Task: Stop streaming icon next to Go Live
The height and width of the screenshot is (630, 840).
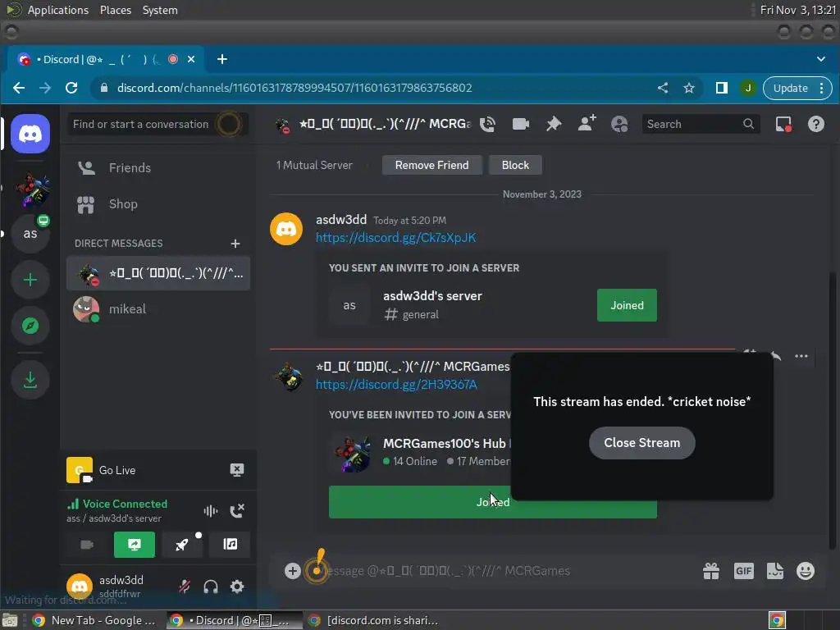Action: click(x=237, y=470)
